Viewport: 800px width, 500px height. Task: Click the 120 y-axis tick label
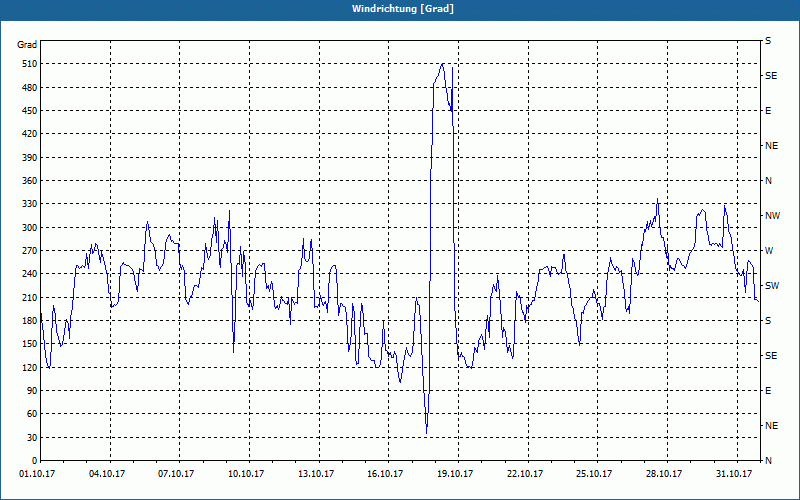click(30, 367)
